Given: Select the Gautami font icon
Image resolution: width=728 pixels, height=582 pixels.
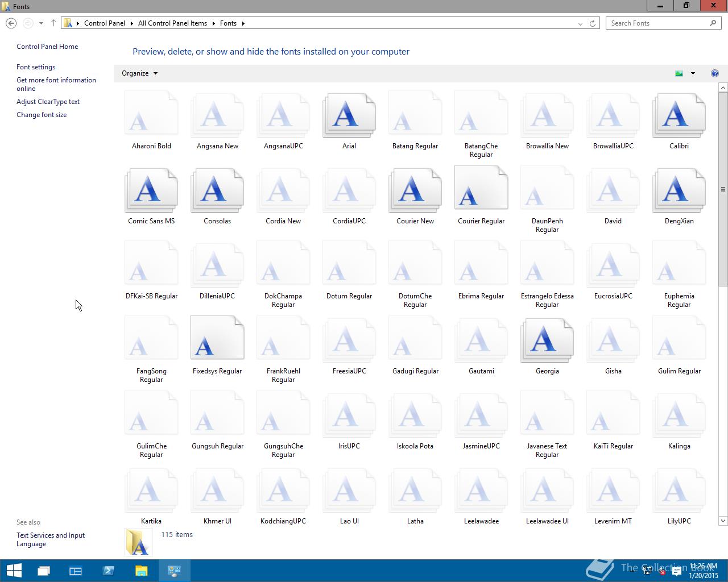Looking at the screenshot, I should tap(481, 340).
